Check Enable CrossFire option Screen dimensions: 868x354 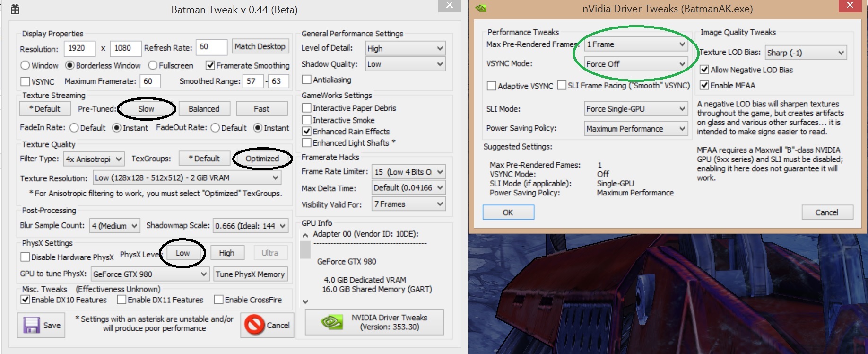tap(219, 300)
